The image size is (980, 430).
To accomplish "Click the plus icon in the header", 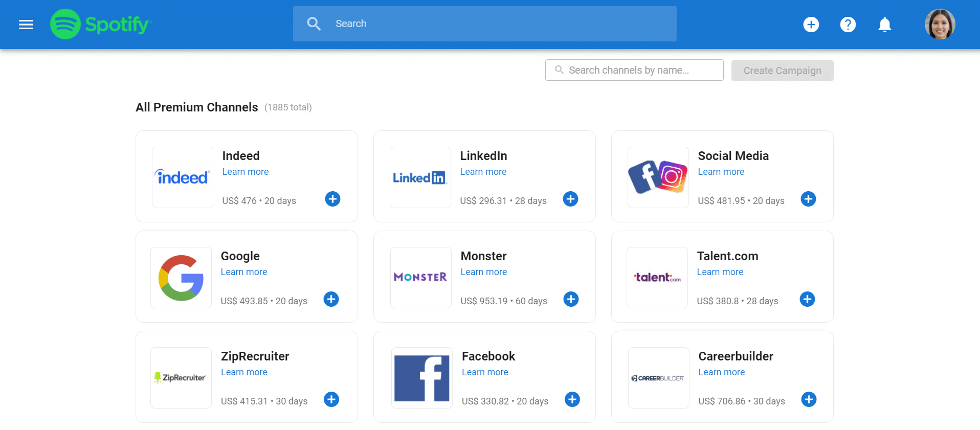I will point(811,25).
